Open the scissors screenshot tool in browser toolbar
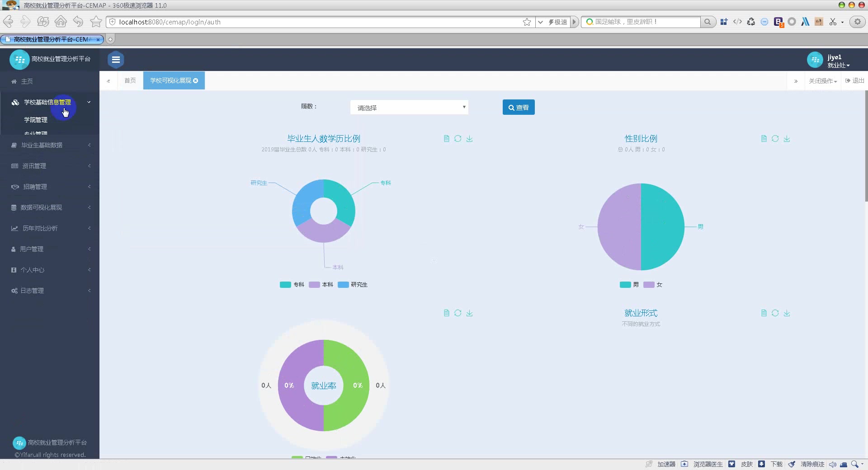Screen dimensions: 868x470 833,22
